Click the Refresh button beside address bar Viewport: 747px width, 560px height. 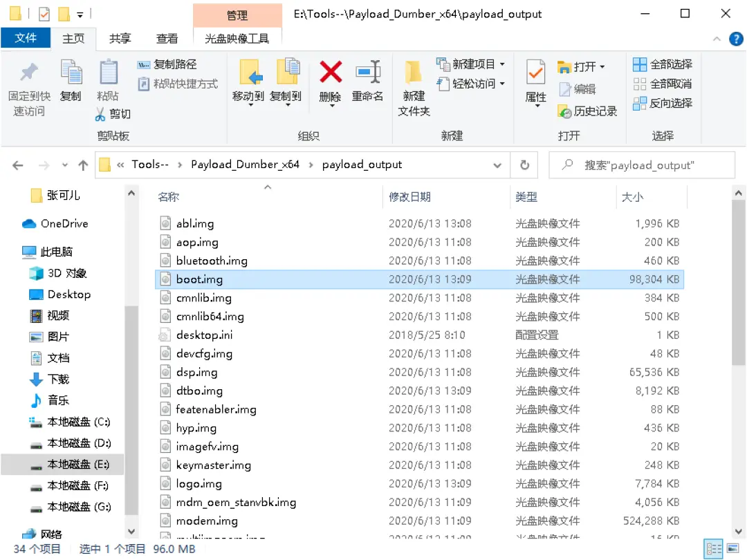pyautogui.click(x=524, y=165)
